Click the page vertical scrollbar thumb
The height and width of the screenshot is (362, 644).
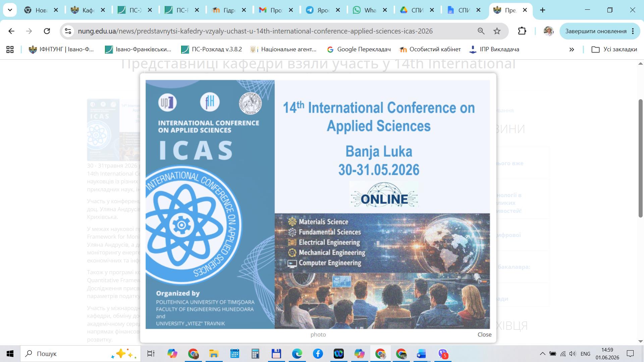point(640,159)
